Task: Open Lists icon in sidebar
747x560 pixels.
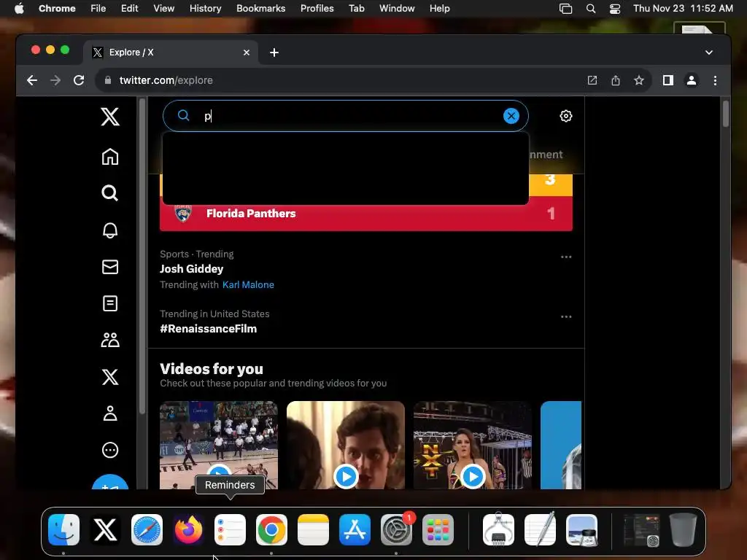Action: point(110,303)
